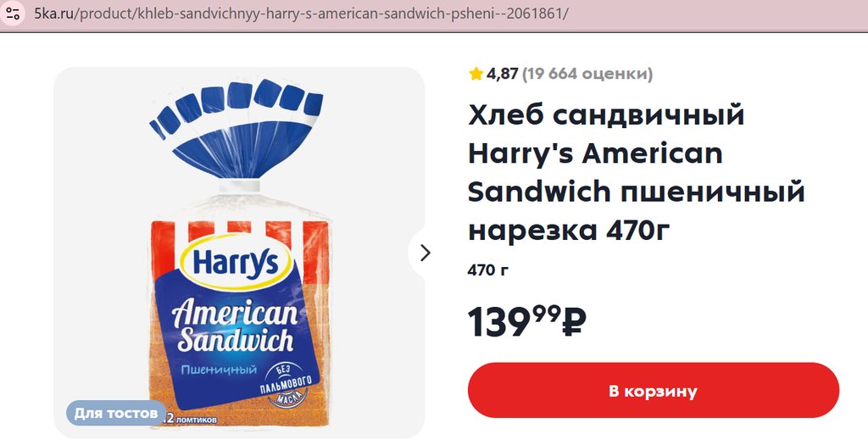Click American Sandwich text on package image
The height and width of the screenshot is (445, 868).
tap(234, 326)
